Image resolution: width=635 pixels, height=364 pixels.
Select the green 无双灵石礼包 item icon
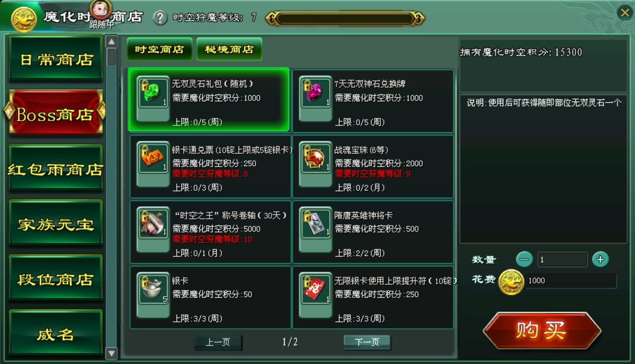[153, 92]
